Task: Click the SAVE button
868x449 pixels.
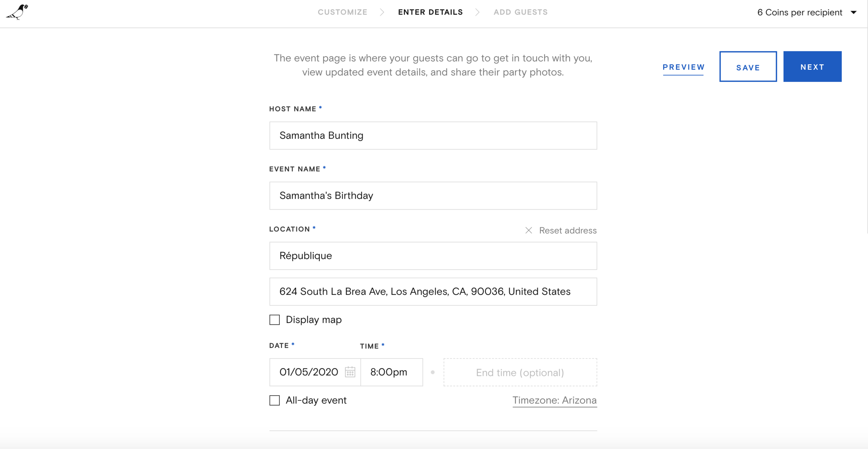Action: (748, 67)
